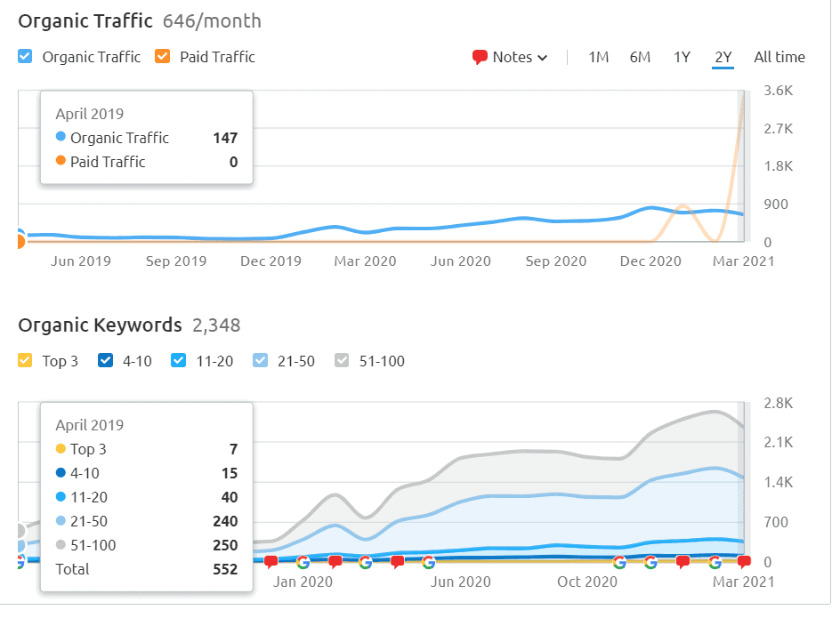The image size is (840, 618).
Task: Switch to 1Y time range
Action: [x=682, y=57]
